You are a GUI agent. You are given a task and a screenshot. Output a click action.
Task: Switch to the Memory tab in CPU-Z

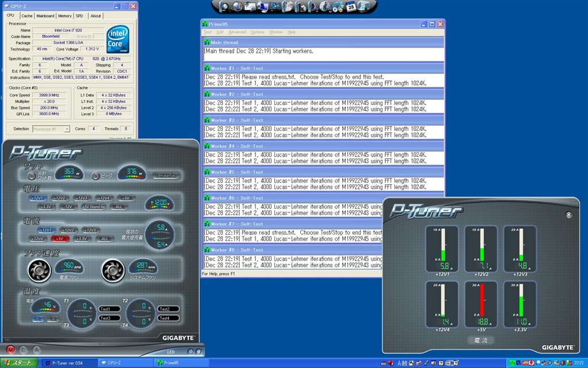click(x=65, y=16)
